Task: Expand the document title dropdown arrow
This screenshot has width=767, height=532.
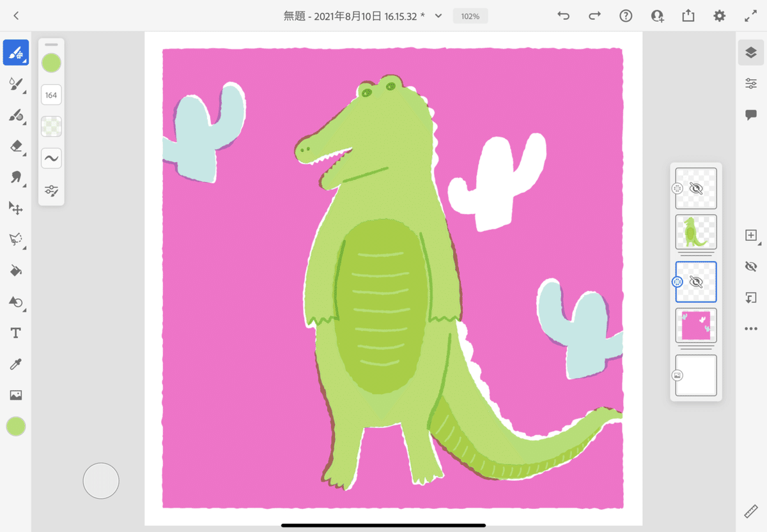Action: [x=438, y=16]
